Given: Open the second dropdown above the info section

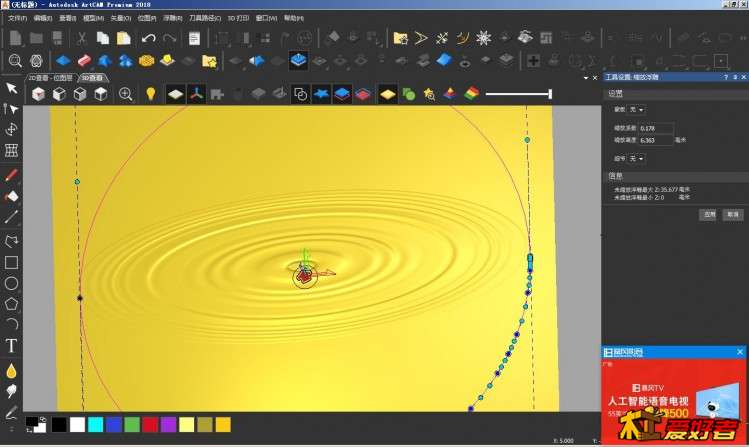Looking at the screenshot, I should tap(638, 158).
